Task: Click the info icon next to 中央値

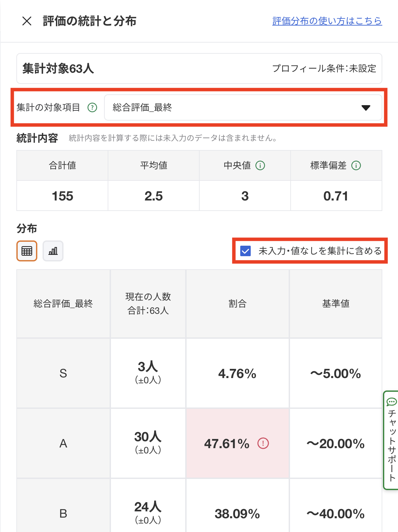Action: point(260,165)
